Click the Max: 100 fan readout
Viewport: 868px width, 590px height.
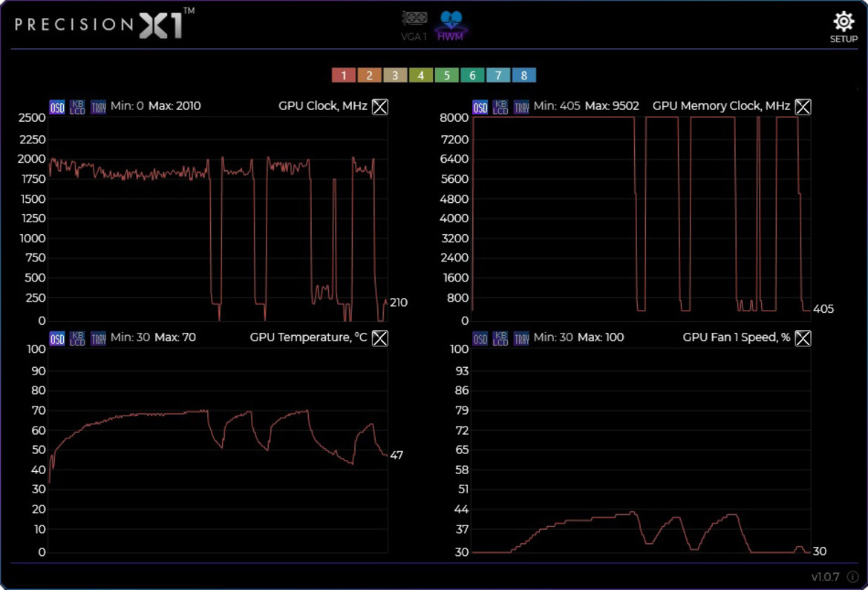click(x=601, y=337)
